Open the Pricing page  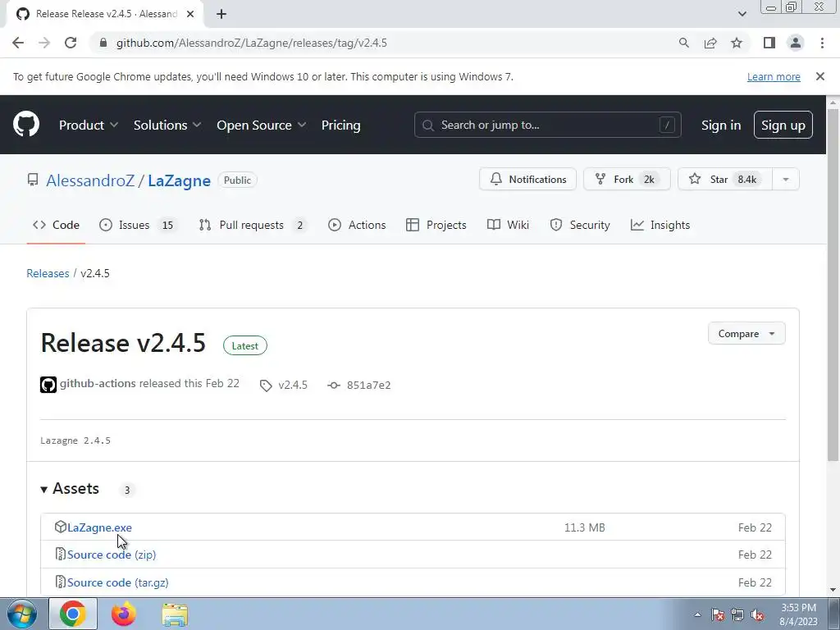pos(340,125)
